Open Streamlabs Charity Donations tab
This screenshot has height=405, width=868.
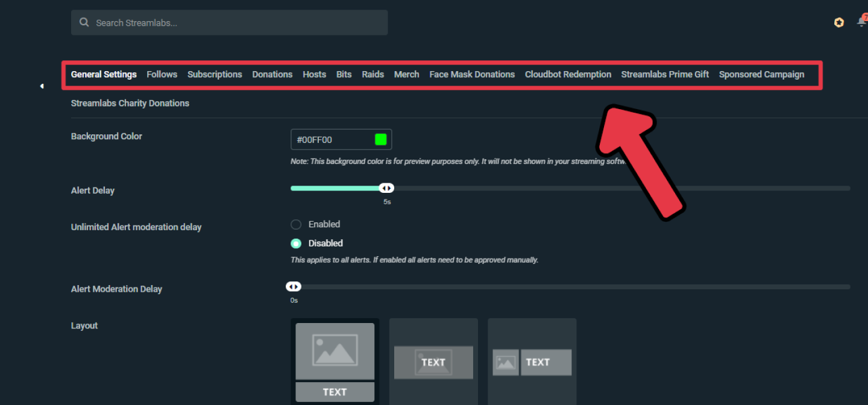[x=130, y=103]
